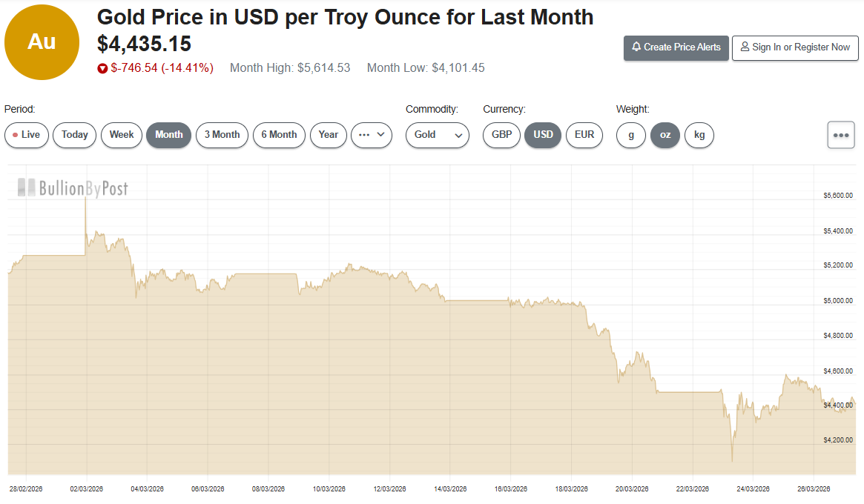Click the gold Au symbol circle
Viewport: 864px width, 504px height.
click(42, 42)
